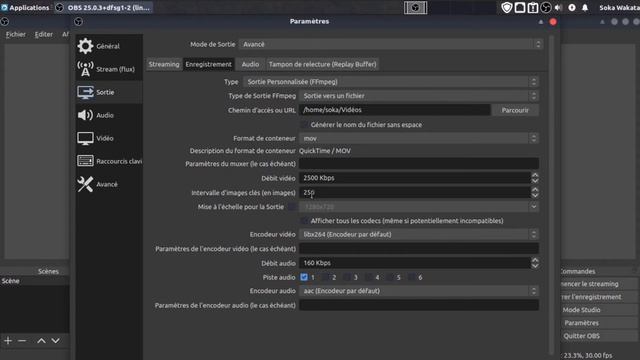Click the workspace switcher thumbnail in the panel
The width and height of the screenshot is (640, 360).
pos(416,7)
